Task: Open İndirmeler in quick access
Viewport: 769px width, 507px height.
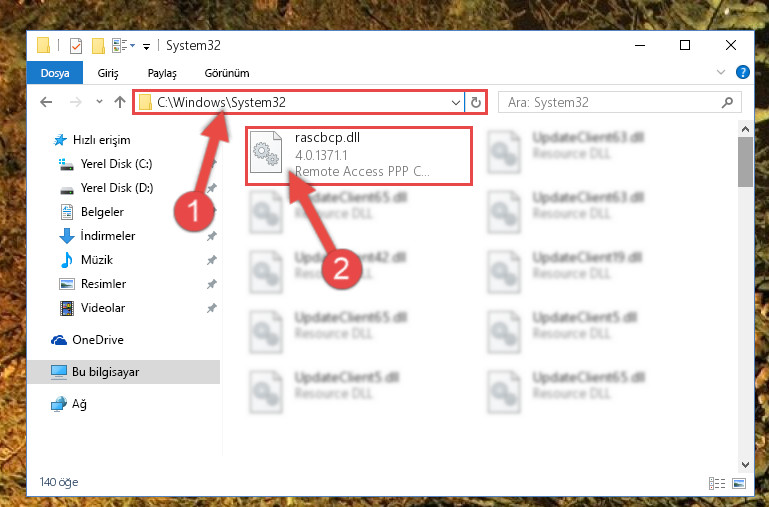Action: (x=107, y=236)
